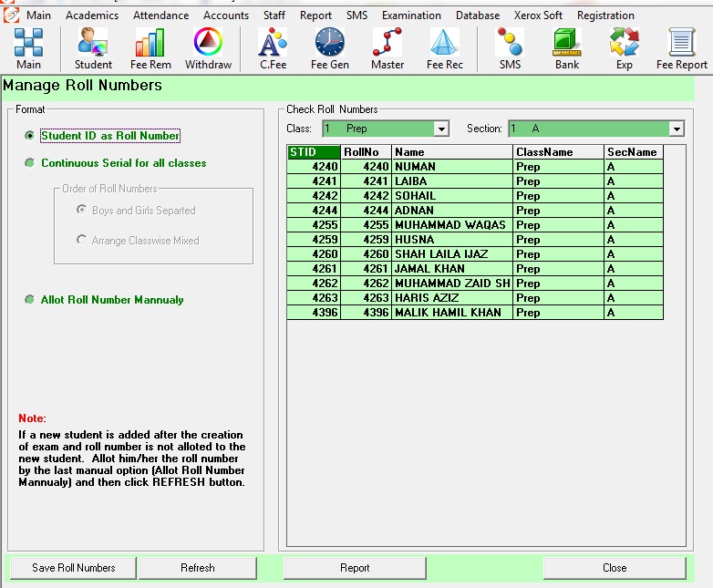
Task: Click the Refresh button
Action: [x=197, y=568]
